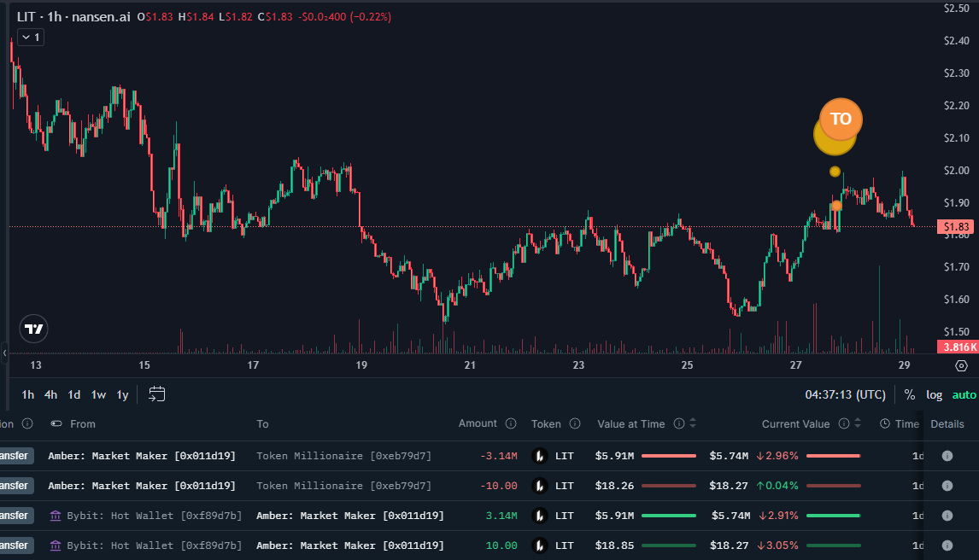Click the ↓2.96% change value
The height and width of the screenshot is (560, 979).
click(x=777, y=456)
